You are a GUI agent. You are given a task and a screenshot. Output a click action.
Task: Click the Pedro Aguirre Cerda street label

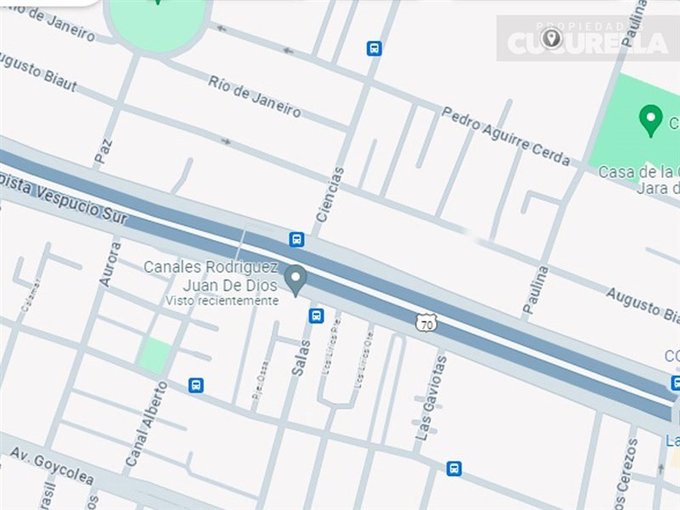pyautogui.click(x=506, y=137)
